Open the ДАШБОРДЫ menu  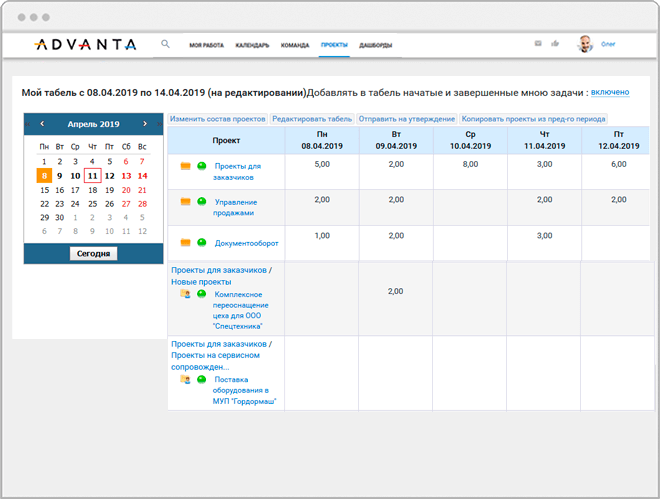375,45
